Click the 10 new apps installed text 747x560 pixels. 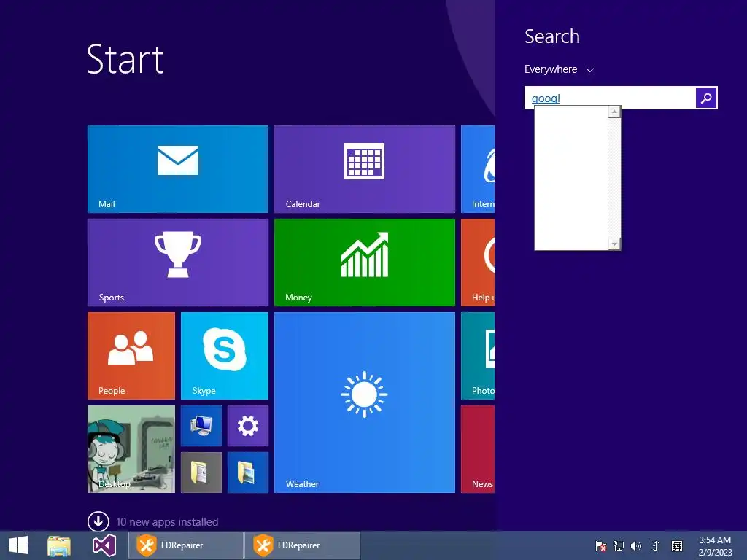(x=167, y=522)
